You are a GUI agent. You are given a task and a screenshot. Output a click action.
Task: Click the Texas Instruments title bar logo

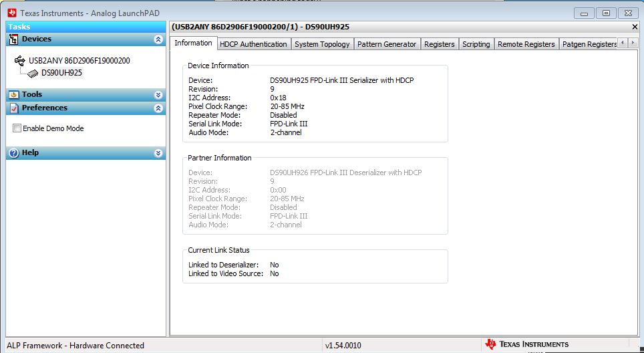(x=12, y=13)
